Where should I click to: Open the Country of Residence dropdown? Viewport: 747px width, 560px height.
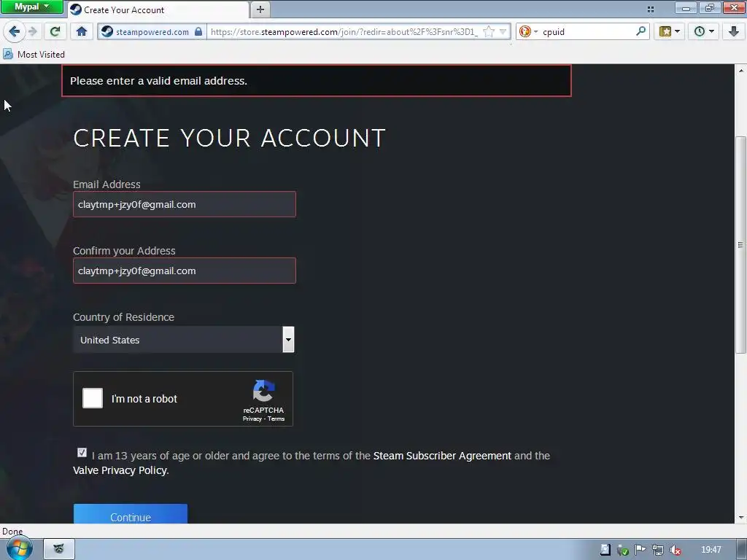click(183, 340)
